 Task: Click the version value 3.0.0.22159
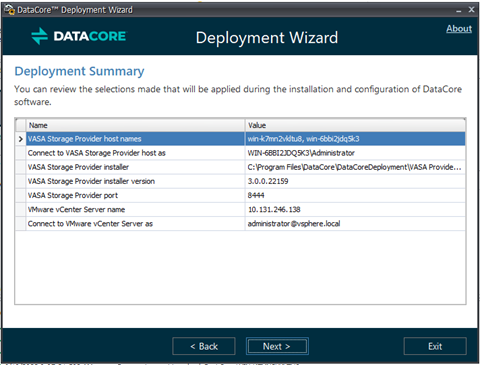268,181
